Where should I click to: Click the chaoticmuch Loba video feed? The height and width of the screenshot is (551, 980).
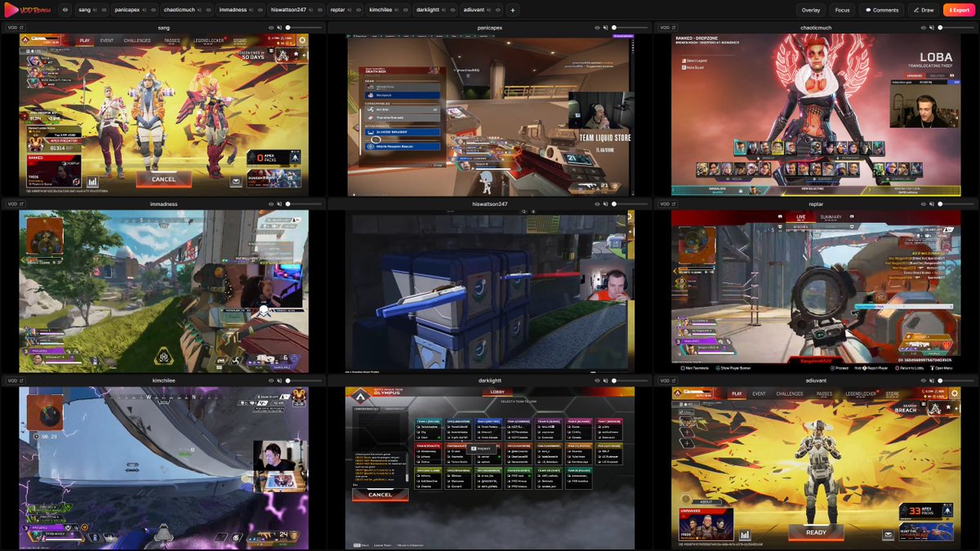click(x=817, y=114)
